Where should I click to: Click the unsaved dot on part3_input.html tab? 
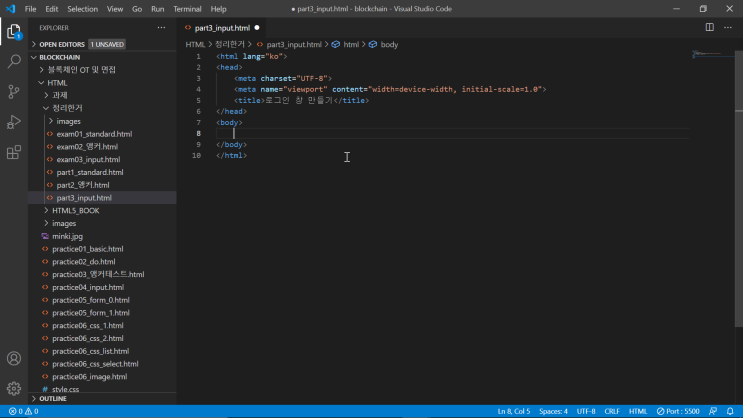coord(257,27)
